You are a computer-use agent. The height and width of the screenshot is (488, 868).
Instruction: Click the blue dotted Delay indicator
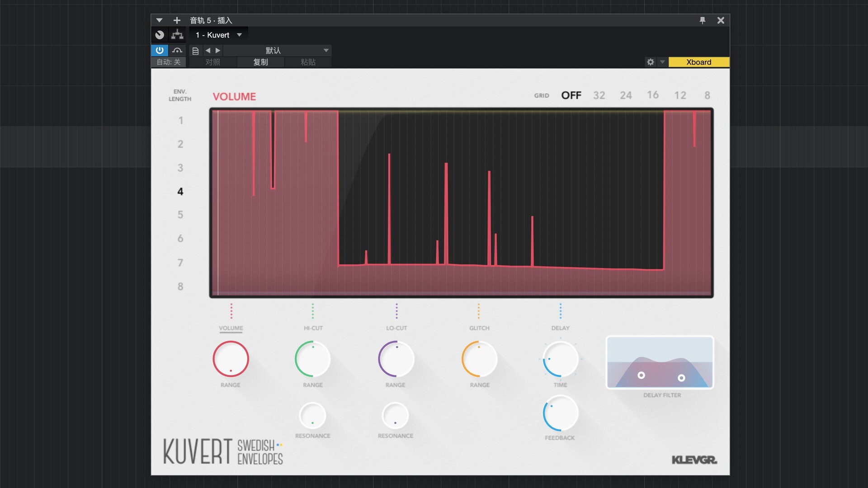coord(561,311)
